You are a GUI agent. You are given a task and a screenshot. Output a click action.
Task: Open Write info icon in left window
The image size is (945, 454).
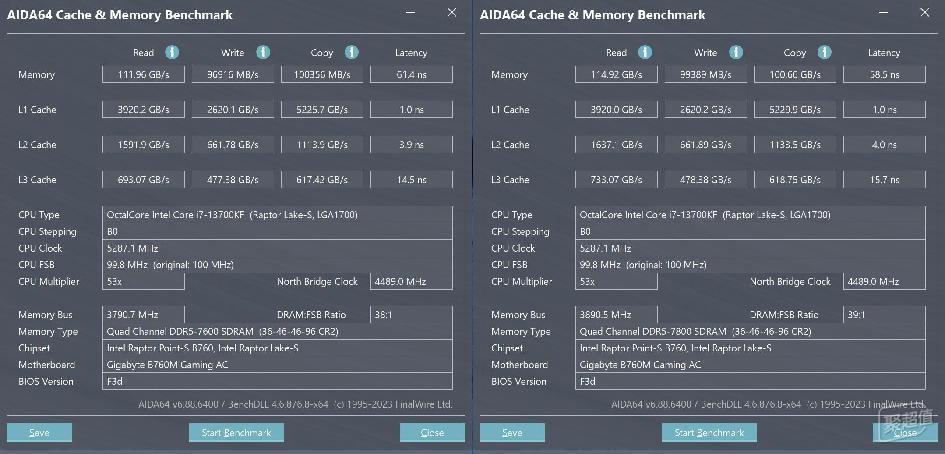(x=263, y=52)
